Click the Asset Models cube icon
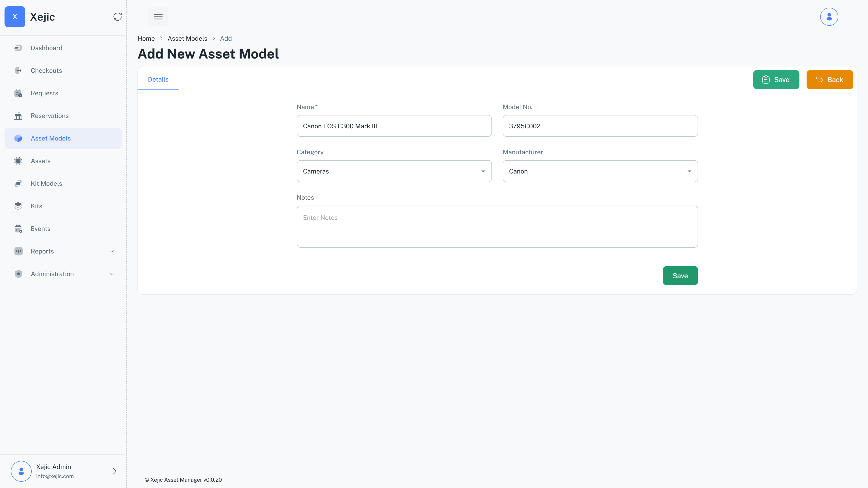The height and width of the screenshot is (488, 868). pos(18,138)
